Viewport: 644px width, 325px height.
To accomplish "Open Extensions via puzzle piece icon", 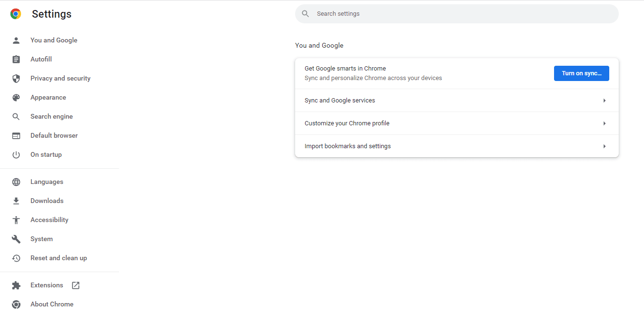I will tap(16, 285).
